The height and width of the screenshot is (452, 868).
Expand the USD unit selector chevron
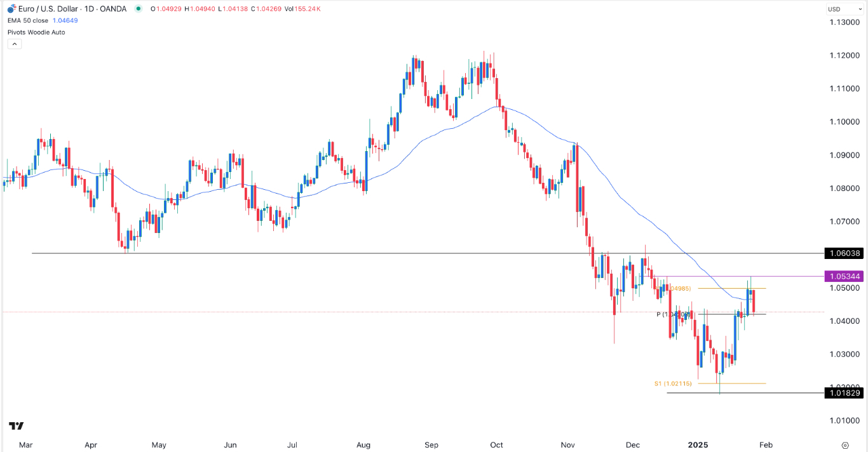pyautogui.click(x=860, y=9)
